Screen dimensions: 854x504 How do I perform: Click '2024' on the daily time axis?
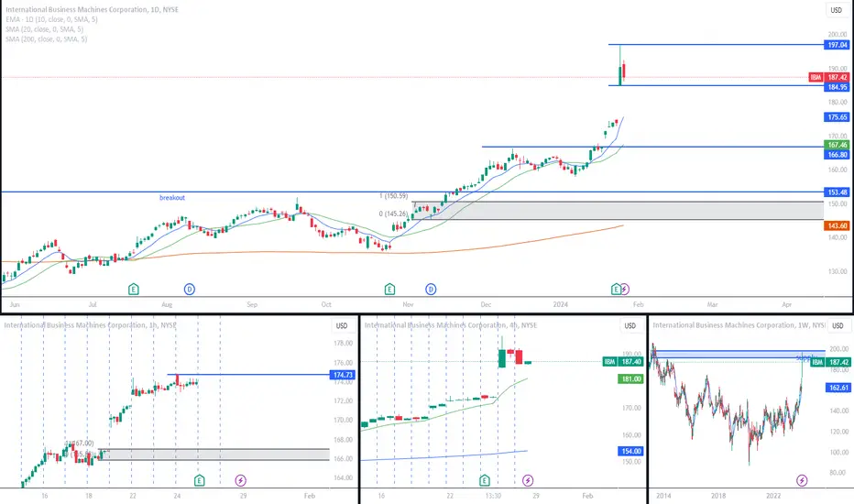[561, 304]
